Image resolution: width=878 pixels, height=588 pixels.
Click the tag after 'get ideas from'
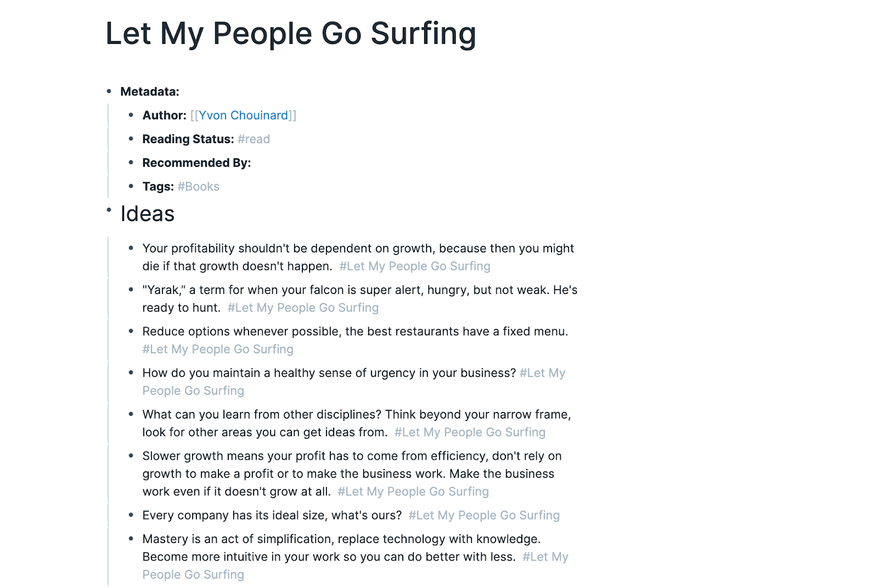pos(470,432)
